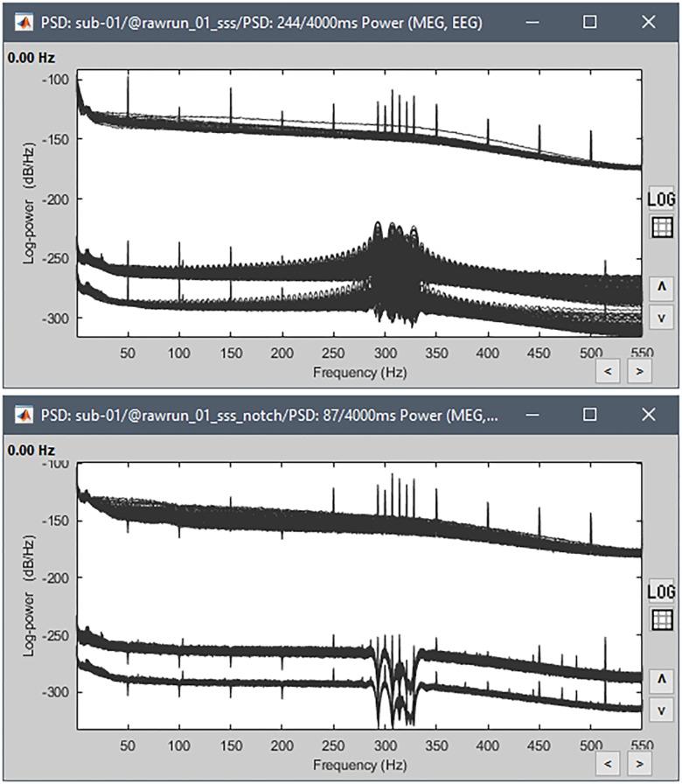
Task: Close the rawrun_01_sss_notch PSD window
Action: 648,413
